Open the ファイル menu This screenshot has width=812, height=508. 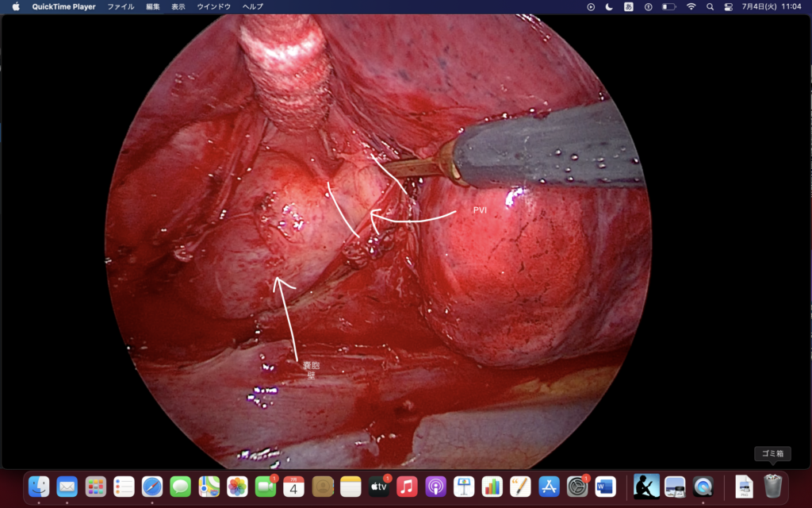click(121, 6)
